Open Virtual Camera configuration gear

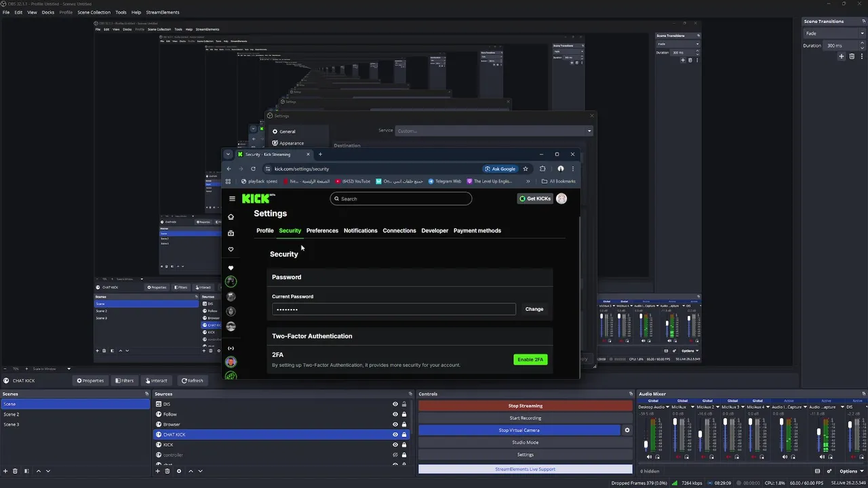(627, 430)
